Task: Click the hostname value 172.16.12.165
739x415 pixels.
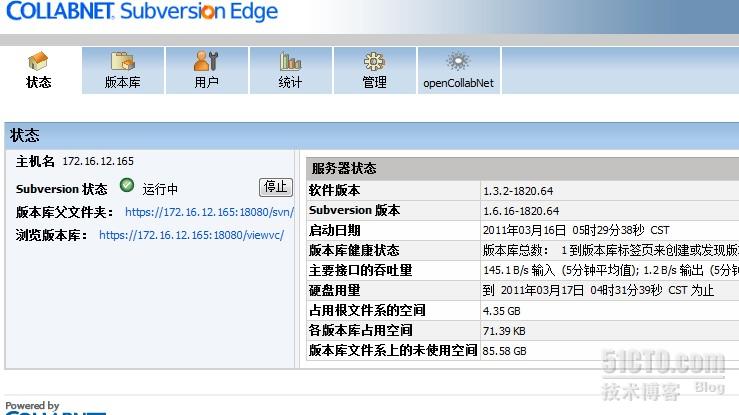Action: (x=98, y=161)
